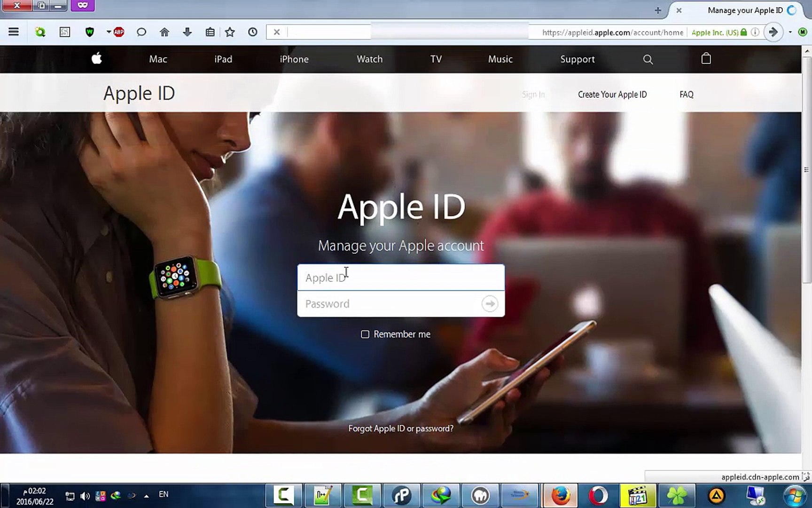Click the Apple ID heading link

point(139,93)
